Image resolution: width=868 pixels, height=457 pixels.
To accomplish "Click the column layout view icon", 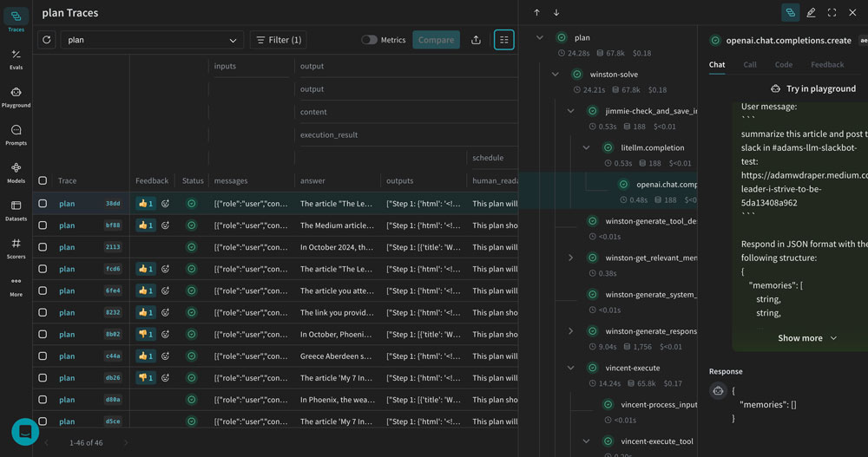I will [503, 40].
